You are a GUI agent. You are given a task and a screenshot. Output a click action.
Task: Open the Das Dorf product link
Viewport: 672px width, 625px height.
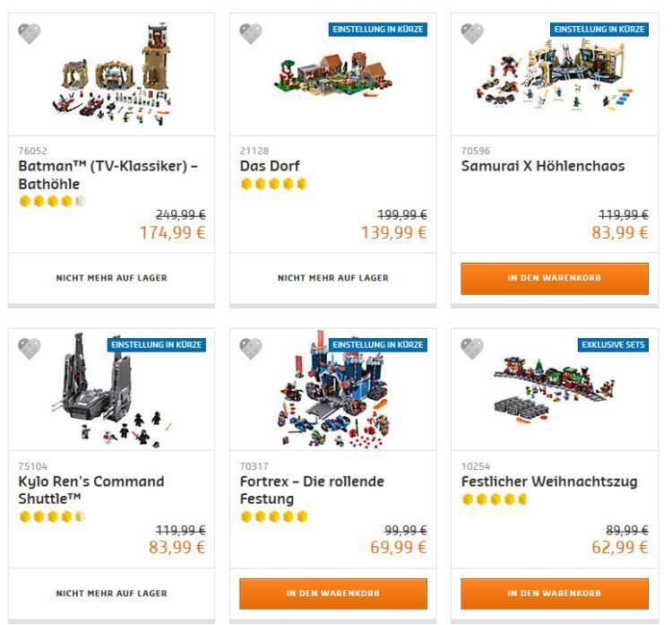270,166
